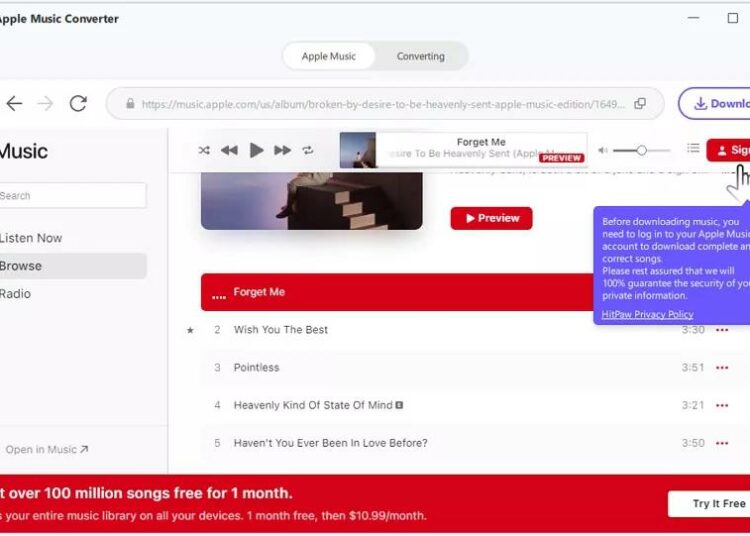Copy the URL with the copy icon
Screen dimensions: 750x536
pyautogui.click(x=640, y=104)
